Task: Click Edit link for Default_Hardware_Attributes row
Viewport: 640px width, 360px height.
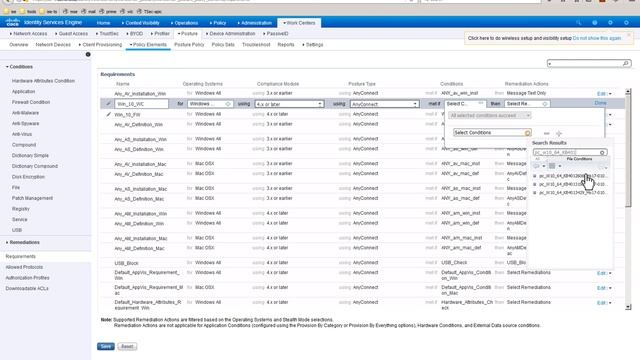Action: (x=601, y=303)
